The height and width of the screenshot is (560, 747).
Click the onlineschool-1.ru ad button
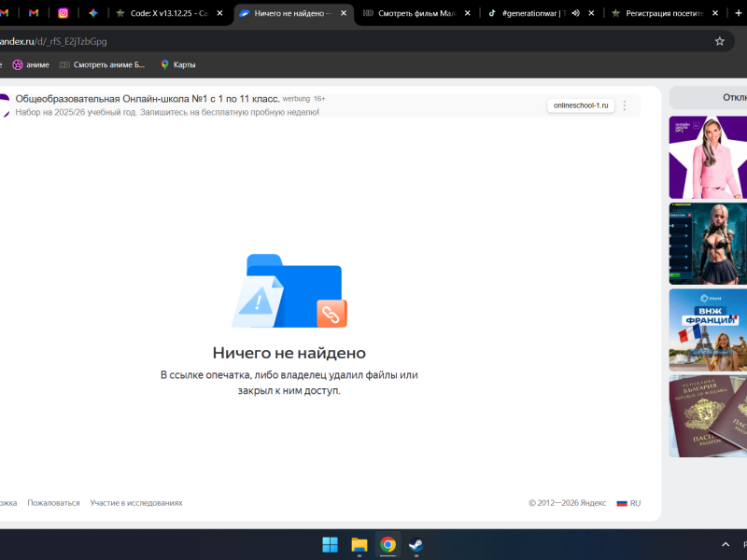[580, 105]
